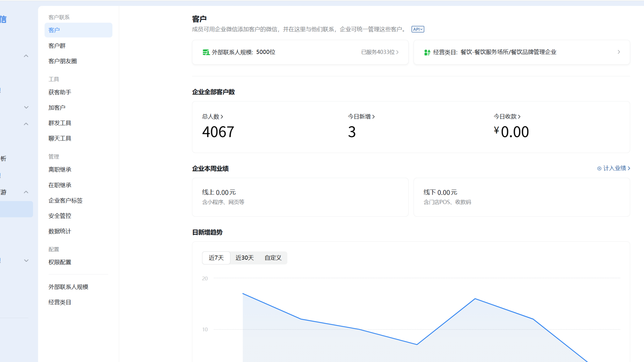Click the plus icon beside 计入业绩
This screenshot has height=362, width=644.
[600, 168]
